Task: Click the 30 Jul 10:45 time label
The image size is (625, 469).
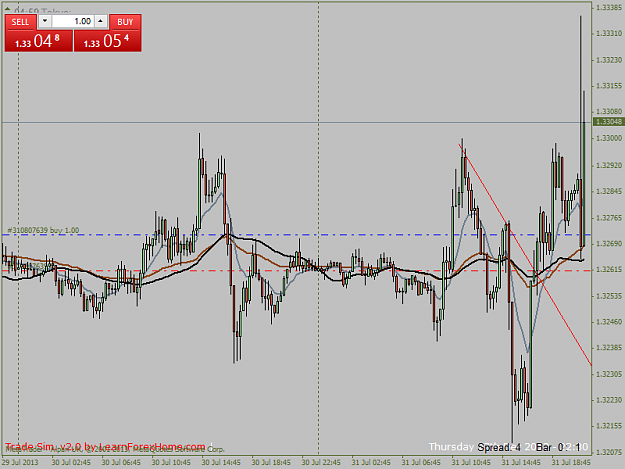Action: pos(171,462)
